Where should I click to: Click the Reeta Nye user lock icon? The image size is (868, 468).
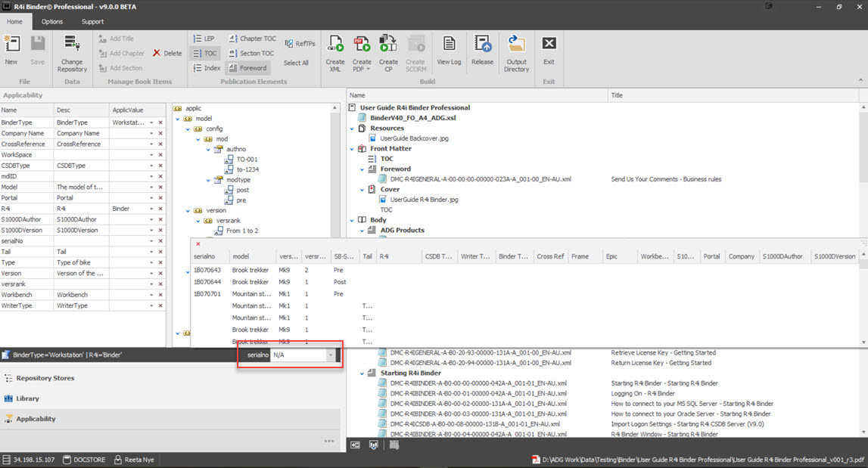118,460
